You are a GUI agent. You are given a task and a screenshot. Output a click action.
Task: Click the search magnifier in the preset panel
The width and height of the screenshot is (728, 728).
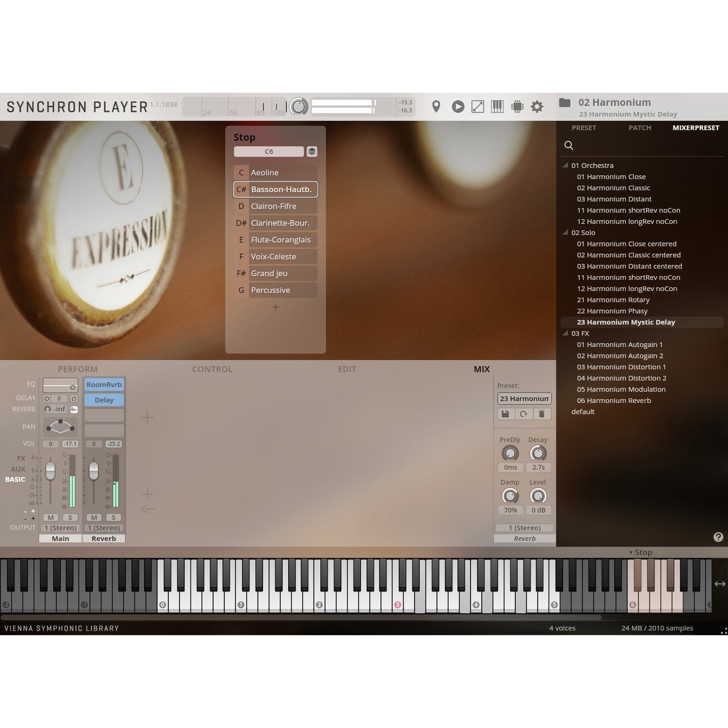pos(569,146)
